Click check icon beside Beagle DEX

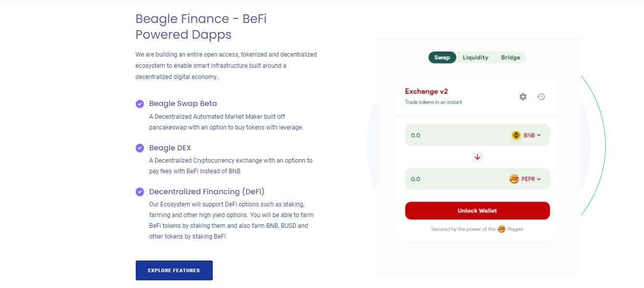click(x=139, y=148)
